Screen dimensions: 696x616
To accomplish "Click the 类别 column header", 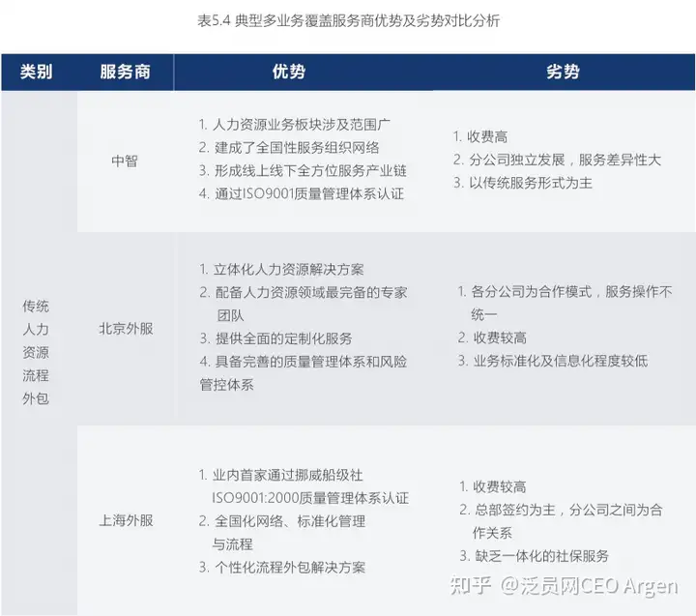I will click(x=37, y=72).
